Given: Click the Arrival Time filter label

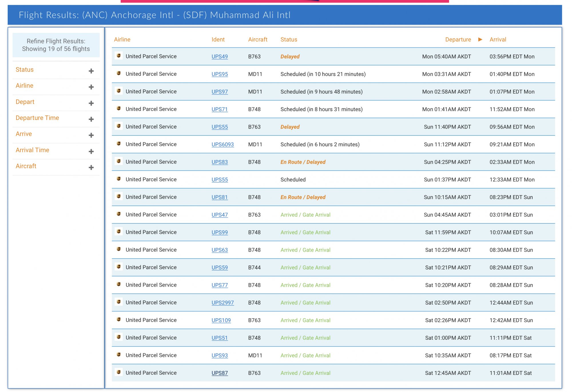Looking at the screenshot, I should 32,150.
